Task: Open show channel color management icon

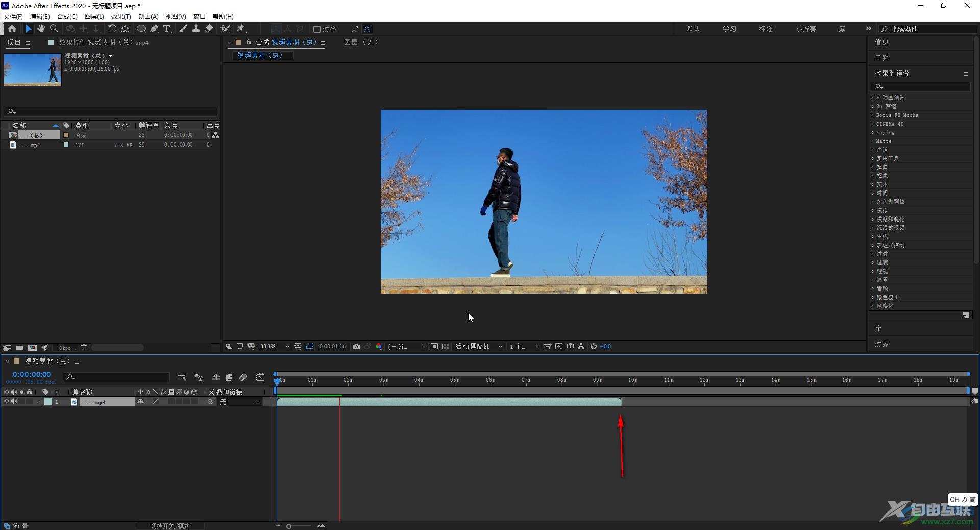Action: (379, 346)
